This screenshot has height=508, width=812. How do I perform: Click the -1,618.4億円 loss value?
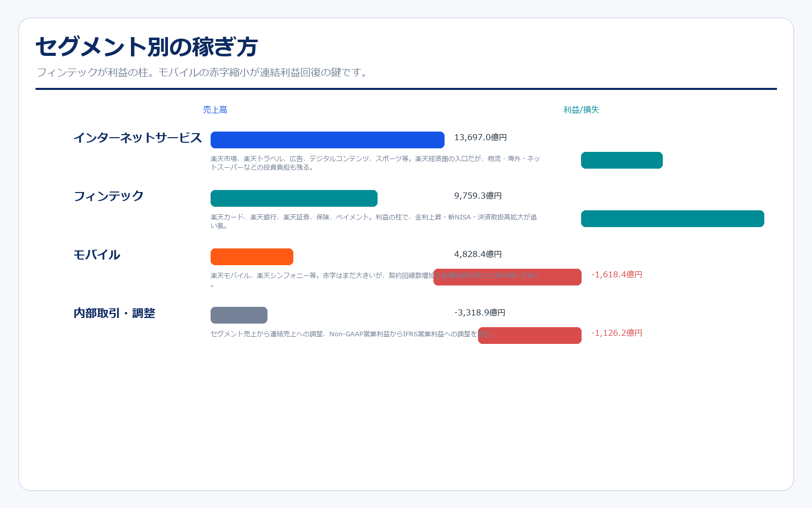point(617,274)
